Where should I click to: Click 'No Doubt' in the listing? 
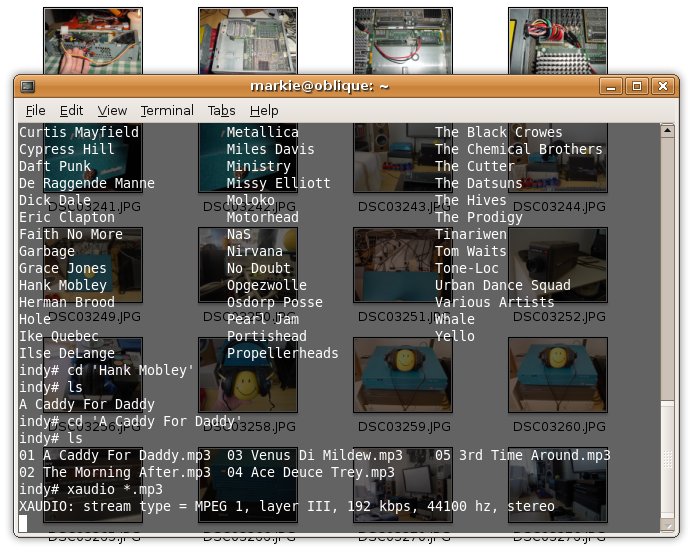pyautogui.click(x=259, y=268)
